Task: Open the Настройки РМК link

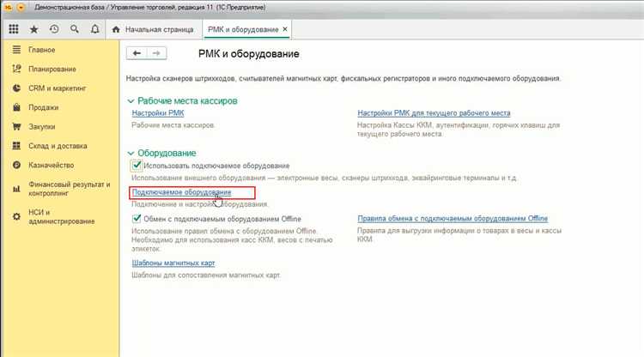Action: (158, 112)
